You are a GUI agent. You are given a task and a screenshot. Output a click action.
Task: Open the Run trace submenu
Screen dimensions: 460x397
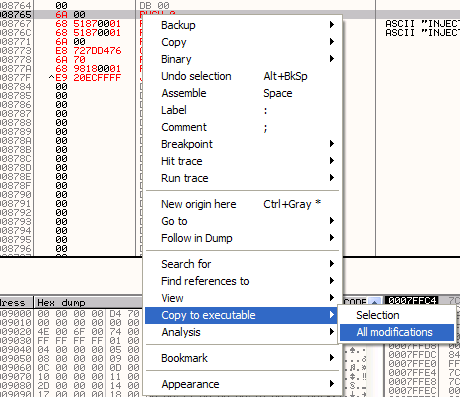click(x=242, y=178)
